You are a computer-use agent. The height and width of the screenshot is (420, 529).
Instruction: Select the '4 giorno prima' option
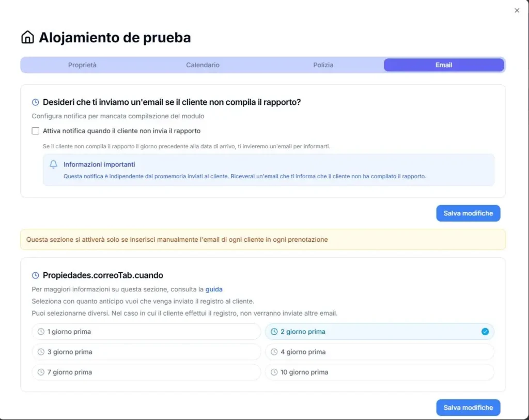[380, 352]
